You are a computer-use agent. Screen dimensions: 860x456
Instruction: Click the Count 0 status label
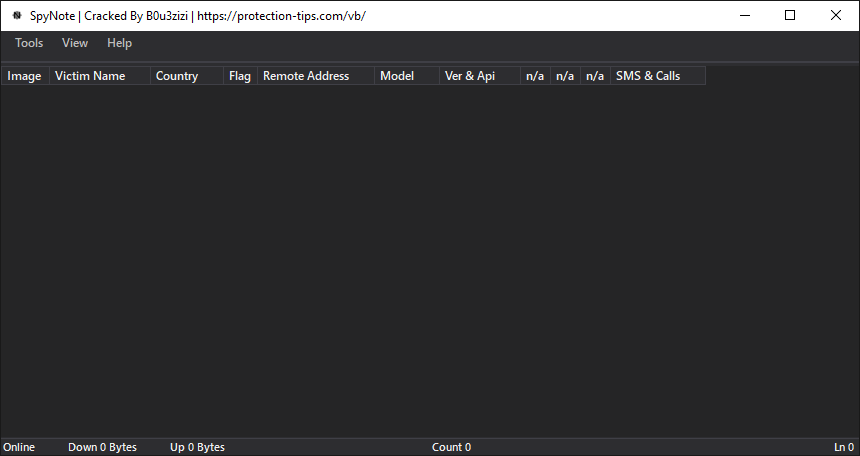coord(451,447)
